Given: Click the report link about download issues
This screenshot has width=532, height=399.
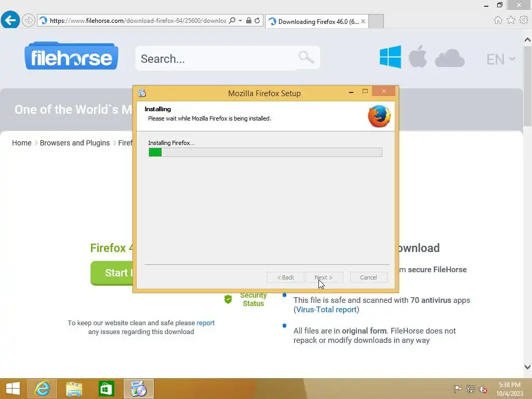Looking at the screenshot, I should click(206, 323).
